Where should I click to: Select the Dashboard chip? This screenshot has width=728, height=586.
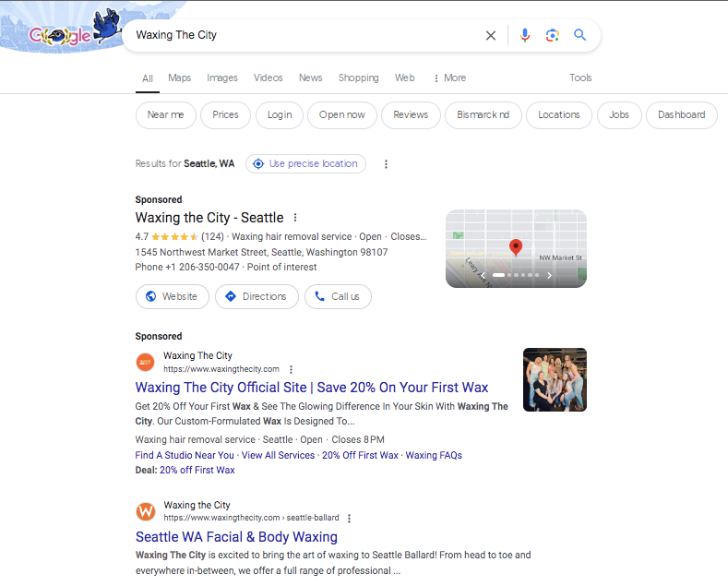click(682, 115)
